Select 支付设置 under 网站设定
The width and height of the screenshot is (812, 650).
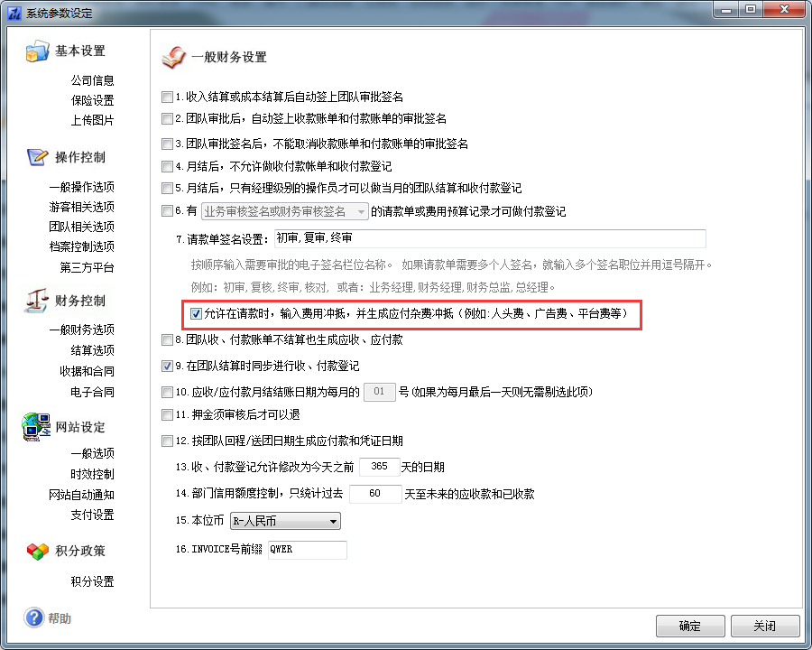pos(92,515)
